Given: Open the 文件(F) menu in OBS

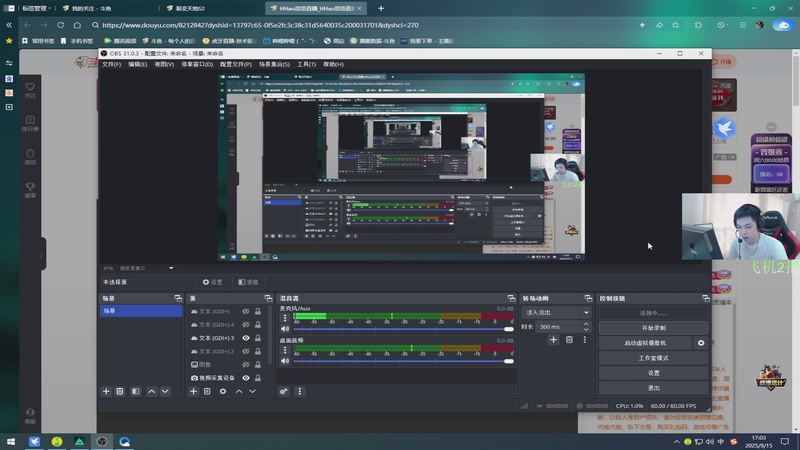Looking at the screenshot, I should click(x=111, y=64).
